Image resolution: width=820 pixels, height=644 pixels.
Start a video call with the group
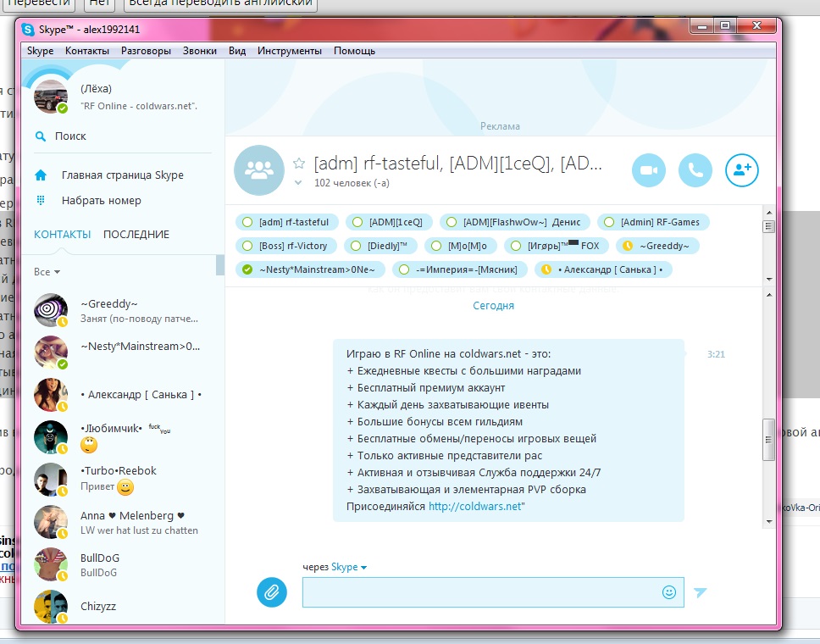(x=649, y=170)
